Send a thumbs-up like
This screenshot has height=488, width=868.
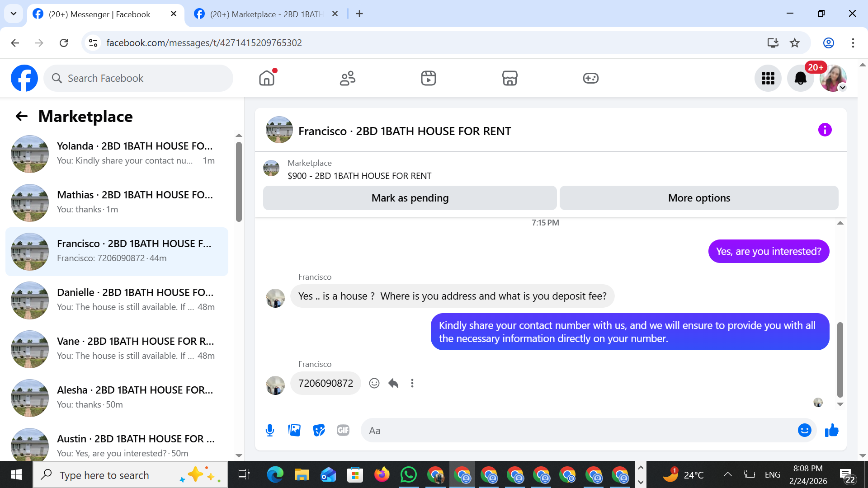[x=831, y=430]
